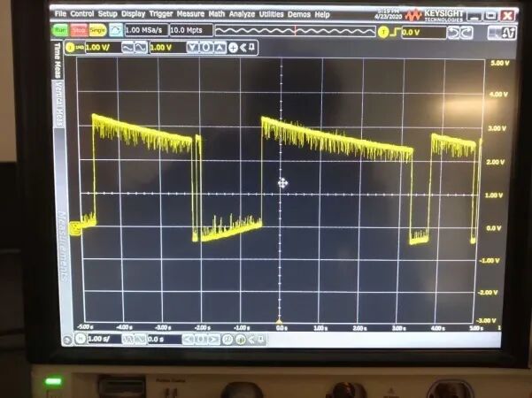Open the Analyze menu
The width and height of the screenshot is (532, 398).
(x=242, y=14)
